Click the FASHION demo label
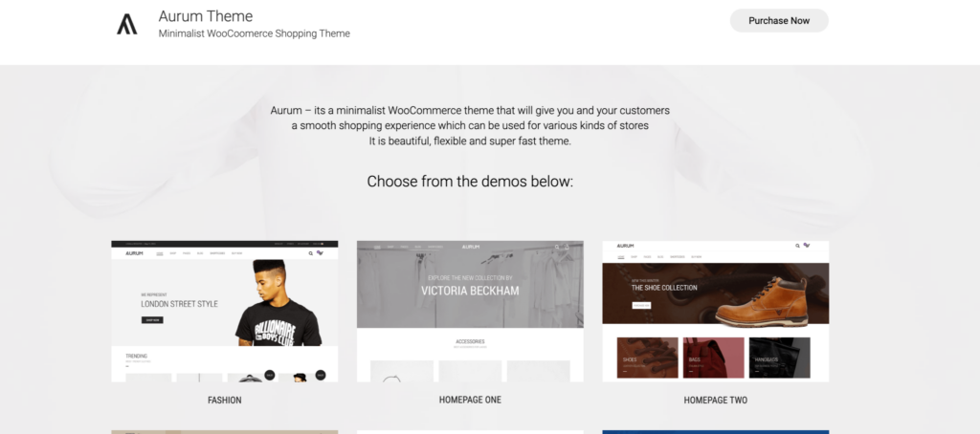The image size is (980, 434). (x=224, y=401)
